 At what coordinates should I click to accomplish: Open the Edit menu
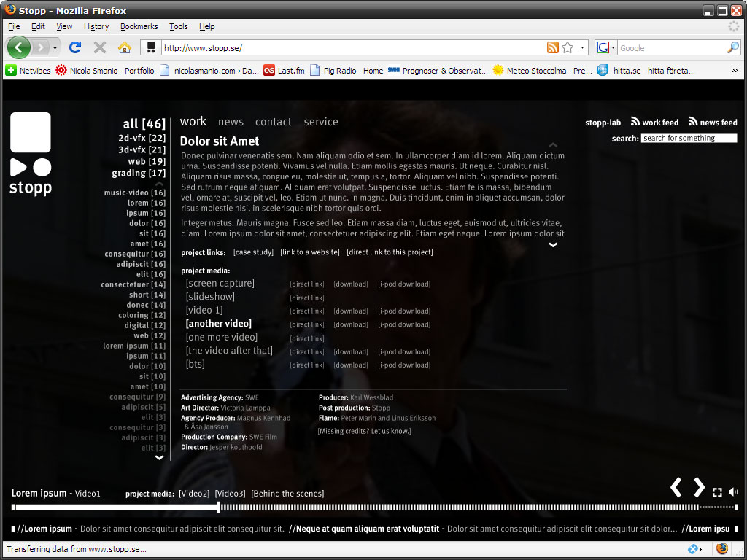tap(38, 27)
